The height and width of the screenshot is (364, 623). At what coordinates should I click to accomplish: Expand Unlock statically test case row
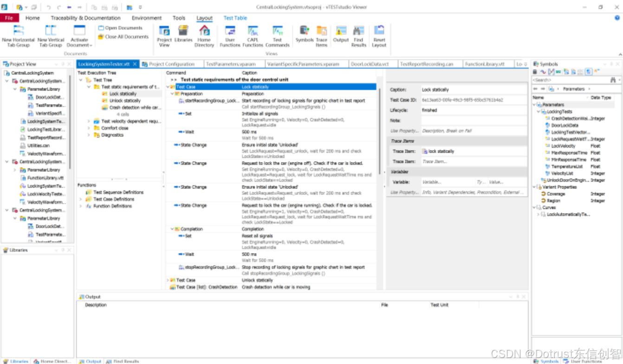point(168,280)
